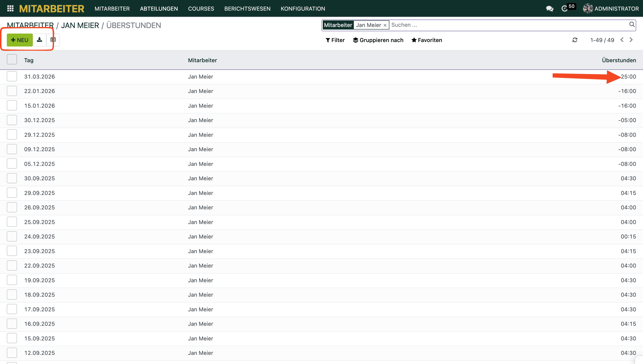Image resolution: width=643 pixels, height=364 pixels.
Task: Go to previous page arrow
Action: click(622, 40)
